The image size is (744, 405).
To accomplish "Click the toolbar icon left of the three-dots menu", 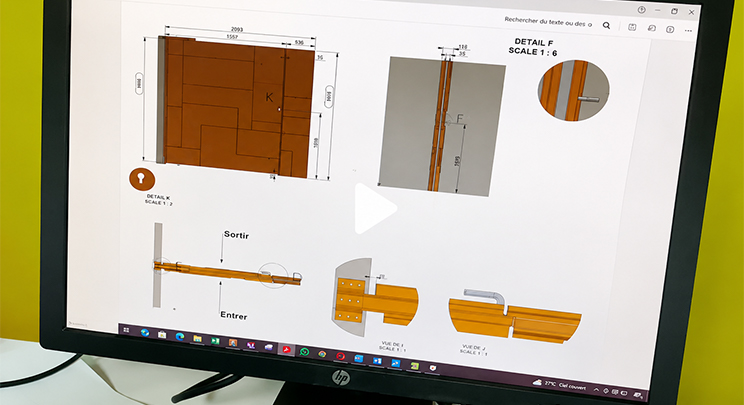I will point(670,29).
